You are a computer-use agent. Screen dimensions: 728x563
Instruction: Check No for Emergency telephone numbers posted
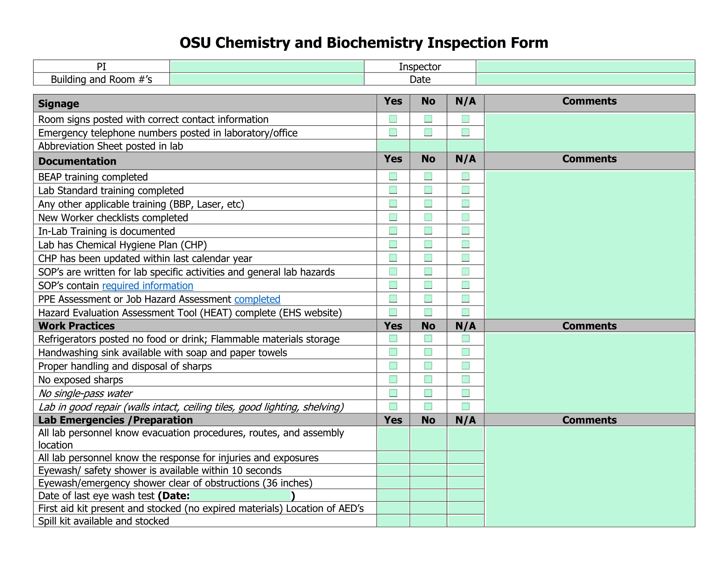(x=428, y=132)
